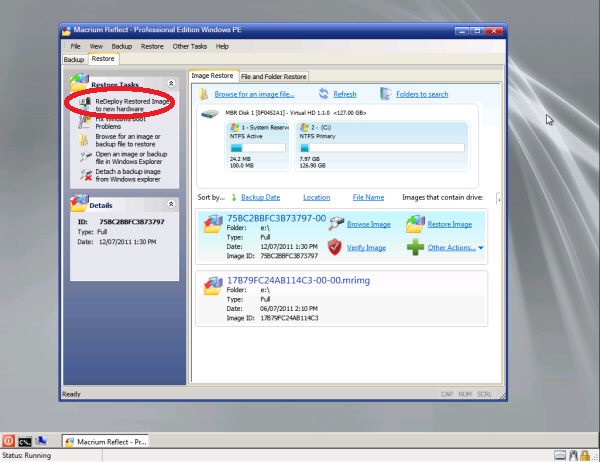Collapse the Restore Tasks panel

coord(171,83)
